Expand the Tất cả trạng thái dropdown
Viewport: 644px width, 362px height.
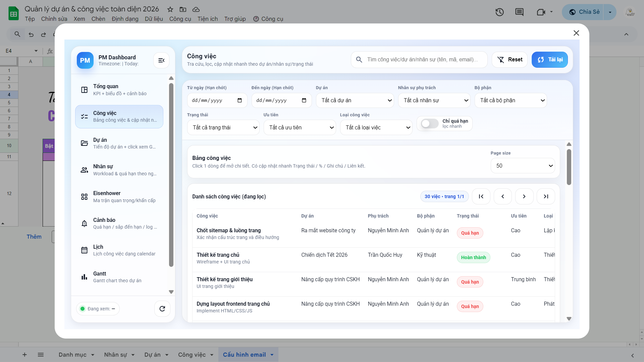click(223, 128)
